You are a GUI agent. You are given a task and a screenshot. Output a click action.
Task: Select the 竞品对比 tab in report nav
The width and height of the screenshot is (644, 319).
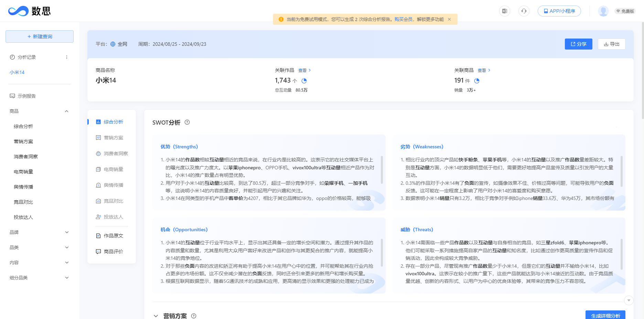pos(109,201)
